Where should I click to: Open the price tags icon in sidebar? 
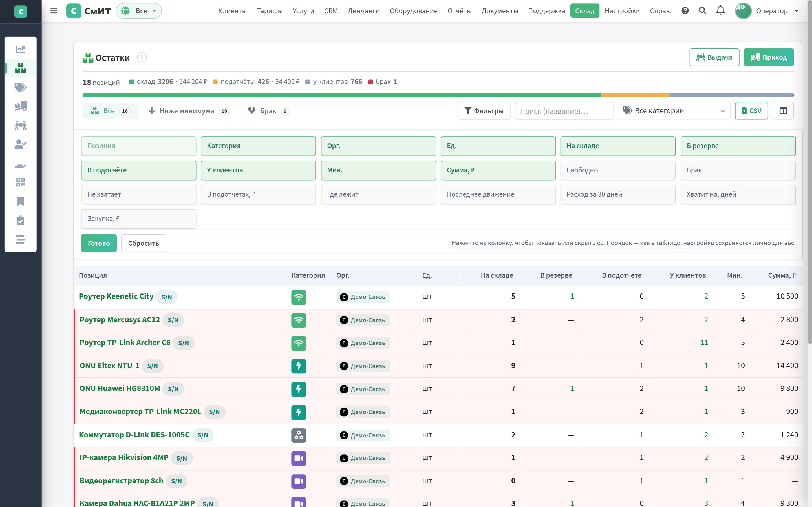21,87
